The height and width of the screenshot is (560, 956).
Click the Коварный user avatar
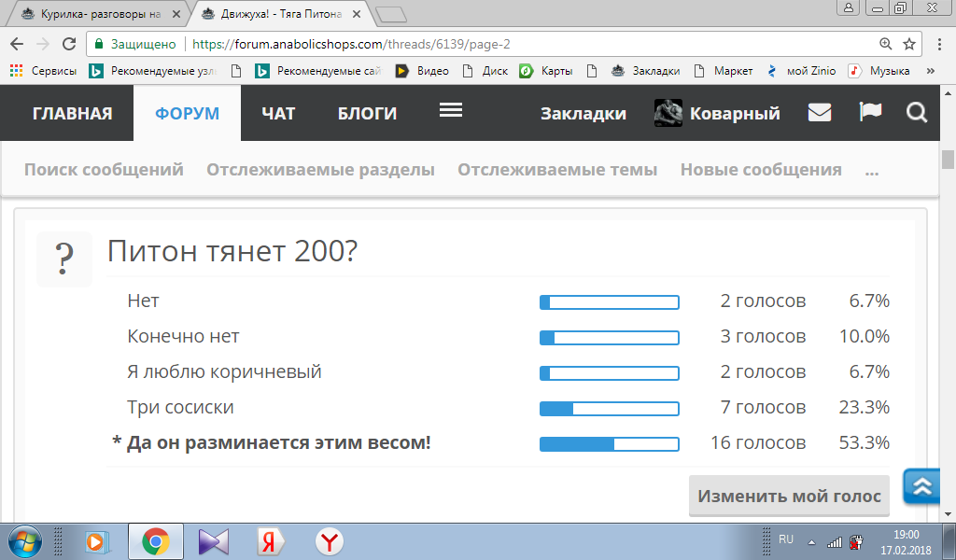pos(669,113)
